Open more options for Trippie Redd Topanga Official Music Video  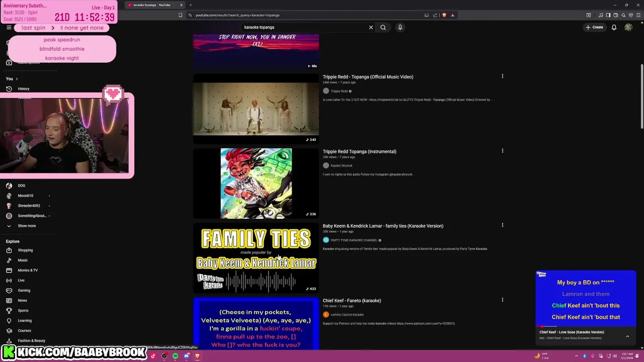502,76
